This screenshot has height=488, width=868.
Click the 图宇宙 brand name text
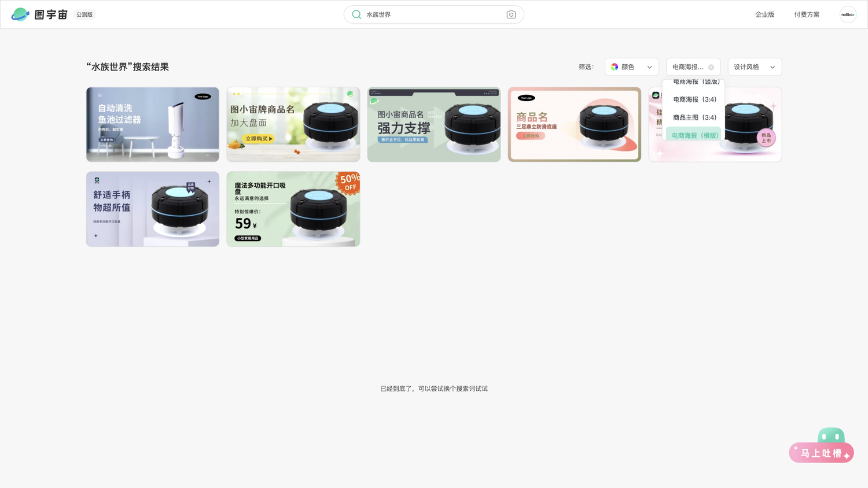coord(51,14)
